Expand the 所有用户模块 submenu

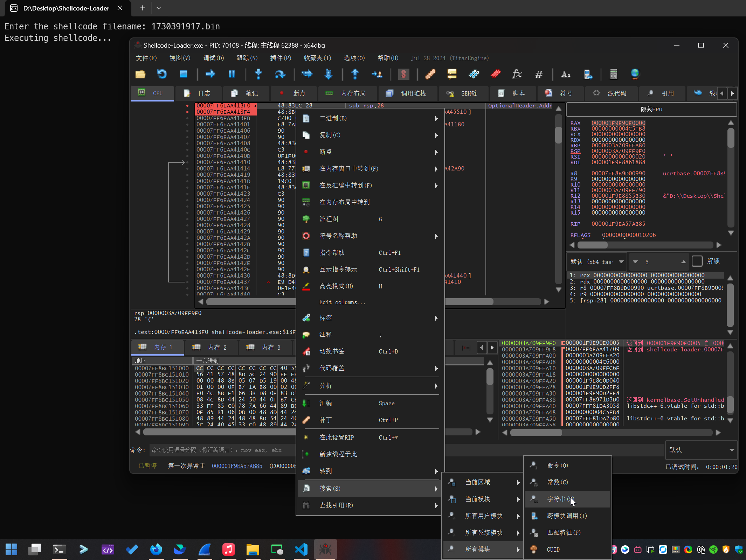pos(483,516)
